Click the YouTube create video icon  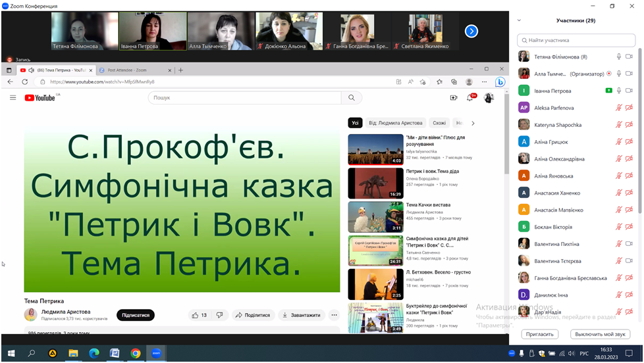(453, 97)
